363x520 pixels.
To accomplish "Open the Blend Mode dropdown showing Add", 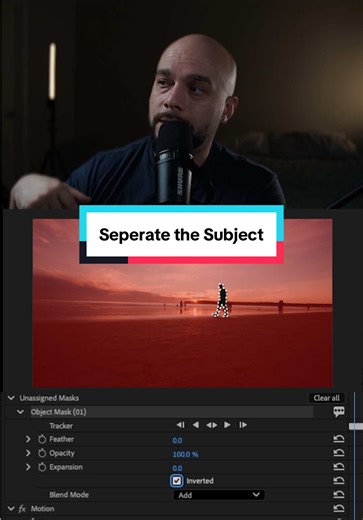I will [219, 495].
